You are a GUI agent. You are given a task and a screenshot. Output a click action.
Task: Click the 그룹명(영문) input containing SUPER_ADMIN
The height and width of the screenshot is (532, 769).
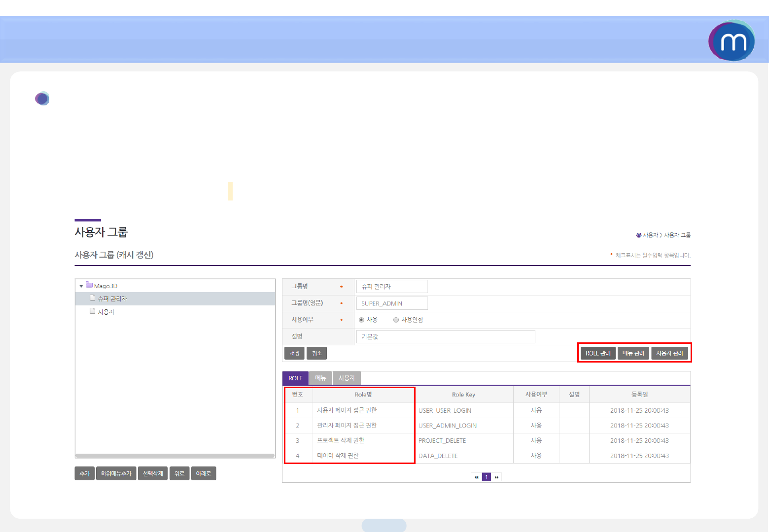tap(392, 303)
